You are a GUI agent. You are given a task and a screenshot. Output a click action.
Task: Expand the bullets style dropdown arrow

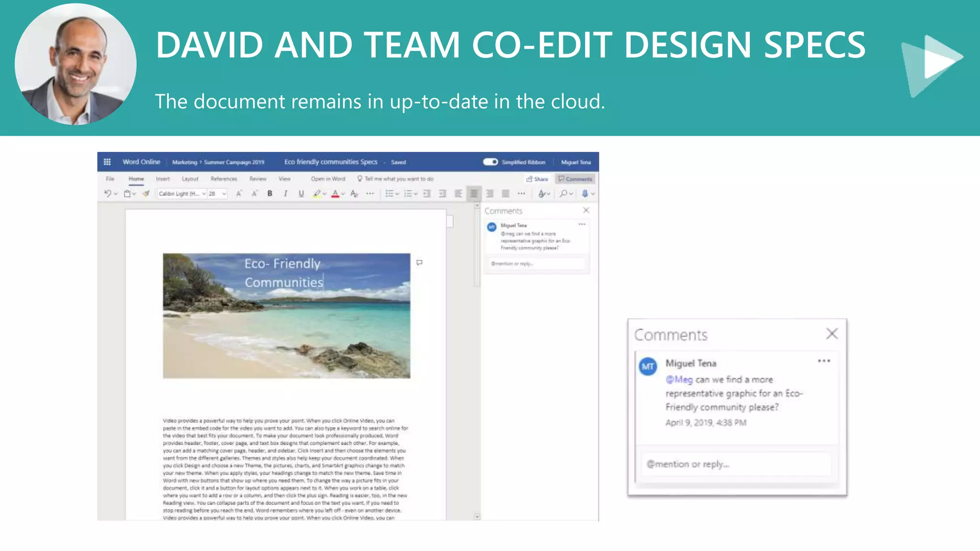[397, 194]
